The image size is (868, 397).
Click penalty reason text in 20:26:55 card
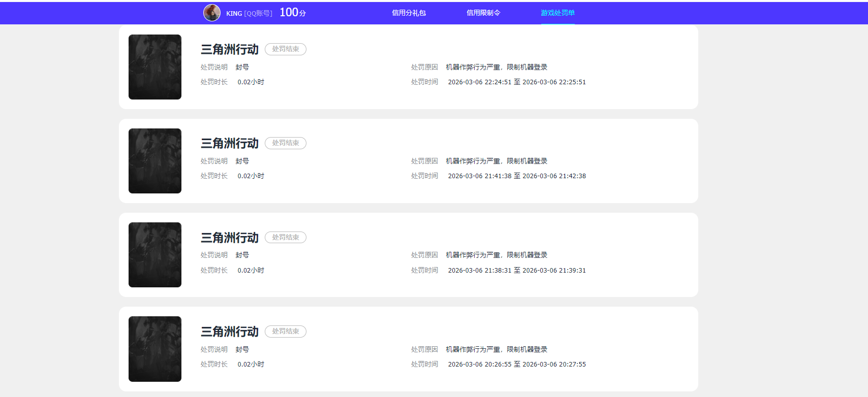(x=497, y=349)
